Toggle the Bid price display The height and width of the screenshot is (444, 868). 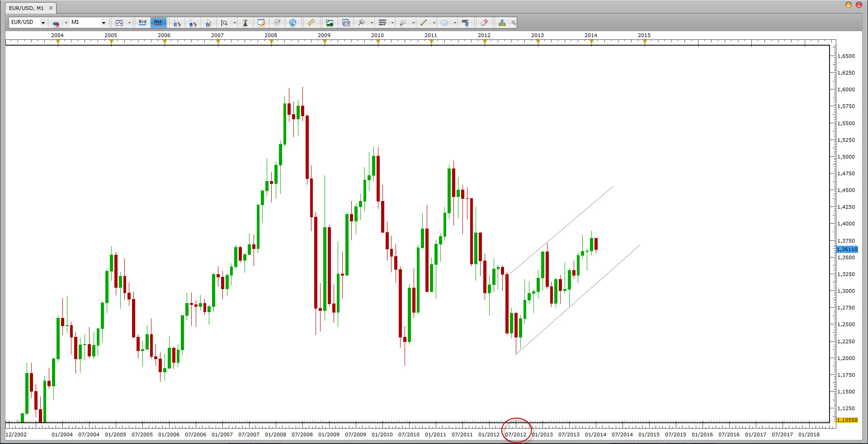pos(142,22)
